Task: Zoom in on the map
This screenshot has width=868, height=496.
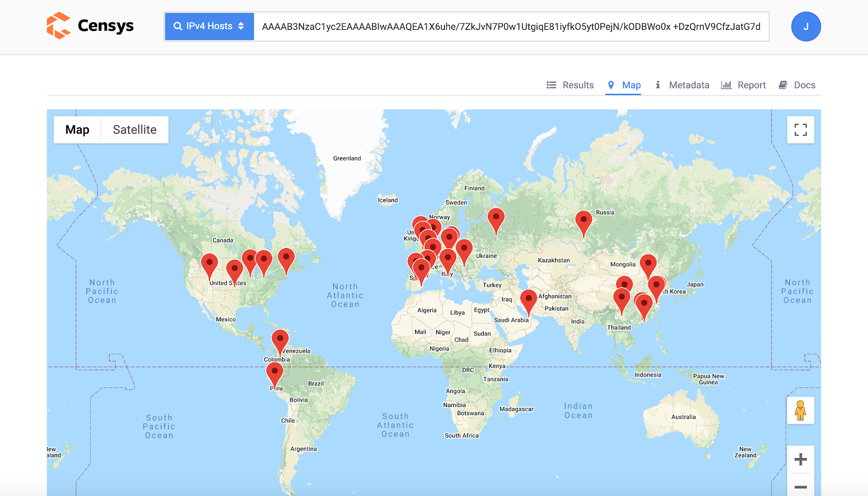Action: 801,460
